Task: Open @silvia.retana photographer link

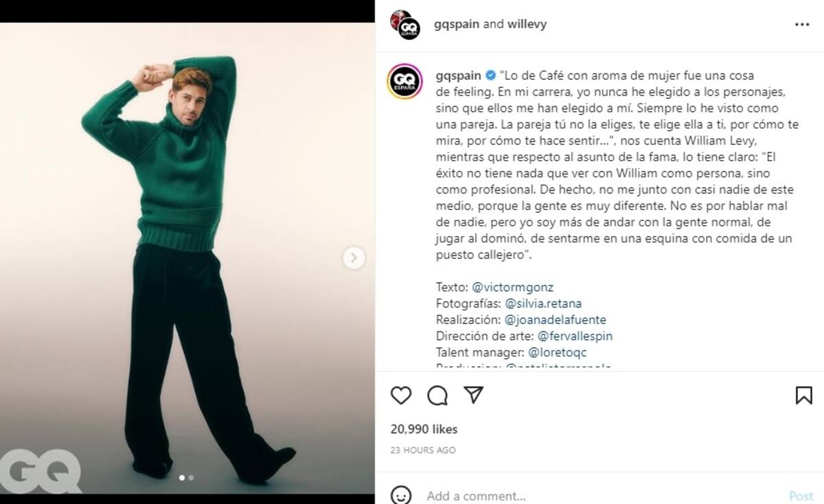Action: click(x=543, y=303)
